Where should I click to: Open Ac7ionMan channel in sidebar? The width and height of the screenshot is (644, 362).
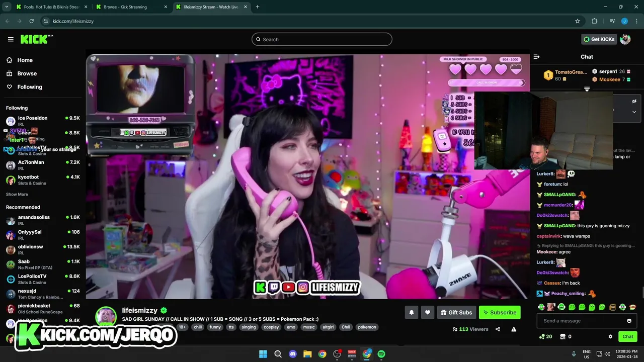pyautogui.click(x=43, y=165)
